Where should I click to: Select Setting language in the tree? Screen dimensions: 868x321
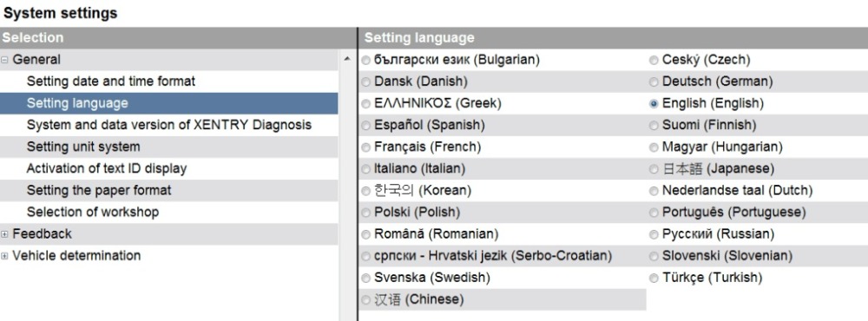169,103
